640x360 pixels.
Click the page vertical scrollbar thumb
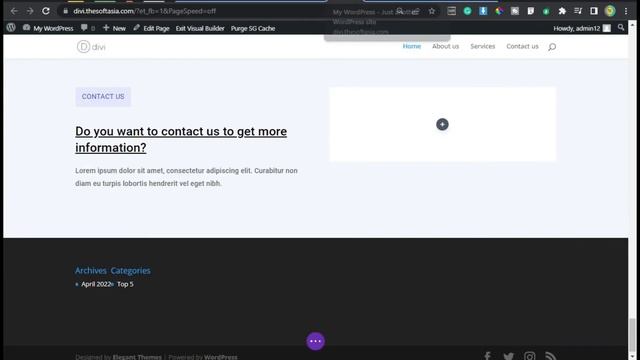632,334
